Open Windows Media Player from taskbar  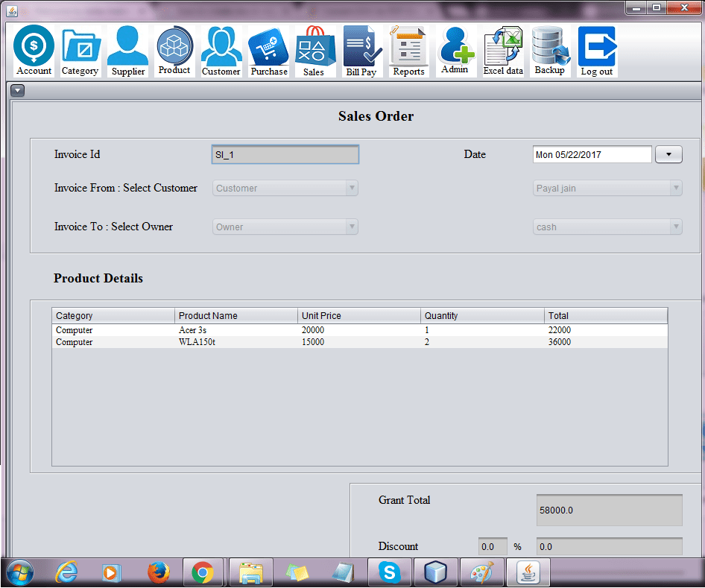(111, 572)
